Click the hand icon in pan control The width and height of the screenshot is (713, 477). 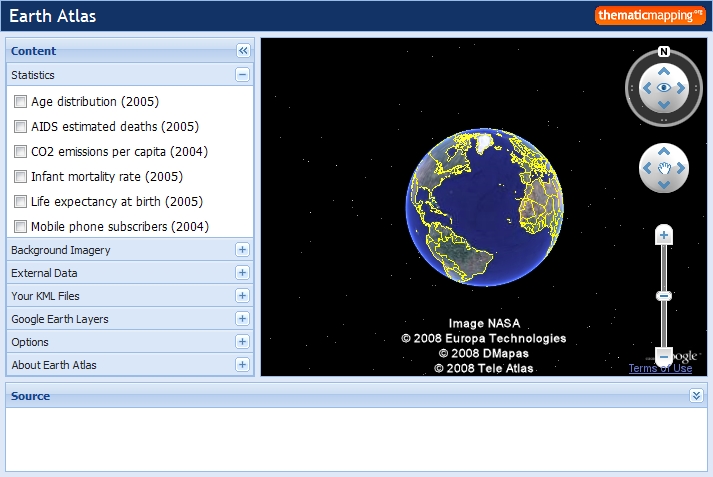[x=664, y=168]
